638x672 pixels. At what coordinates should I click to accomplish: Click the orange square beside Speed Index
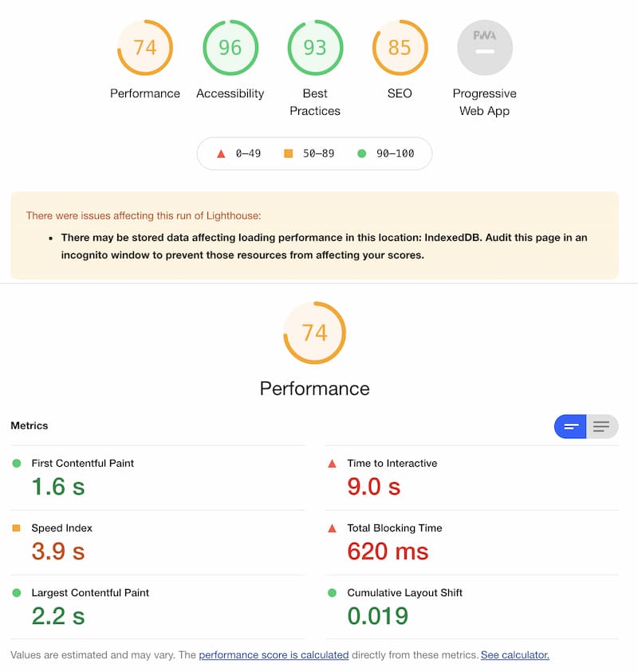tap(16, 528)
